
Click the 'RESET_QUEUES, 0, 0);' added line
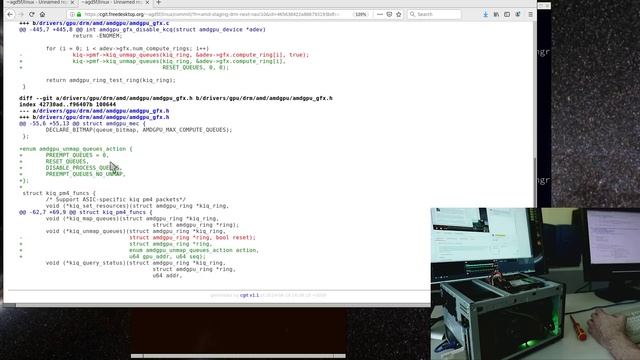(x=196, y=68)
